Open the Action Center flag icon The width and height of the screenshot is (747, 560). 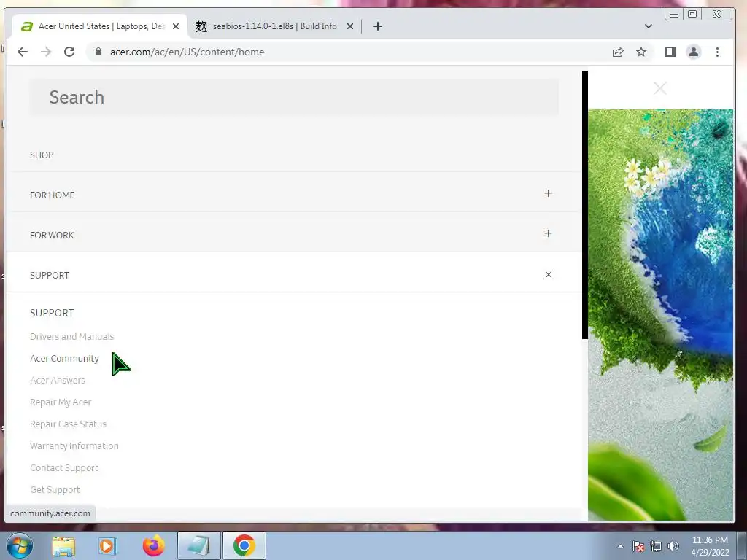click(x=638, y=546)
